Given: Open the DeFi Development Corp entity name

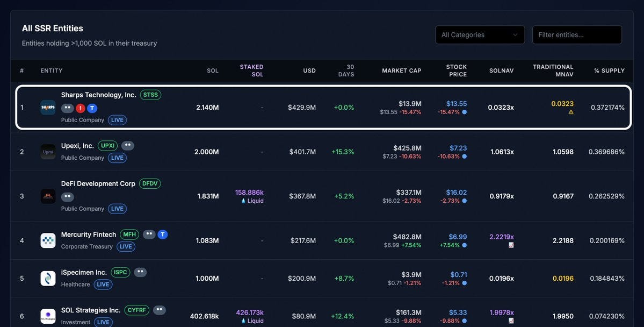Looking at the screenshot, I should pos(98,183).
